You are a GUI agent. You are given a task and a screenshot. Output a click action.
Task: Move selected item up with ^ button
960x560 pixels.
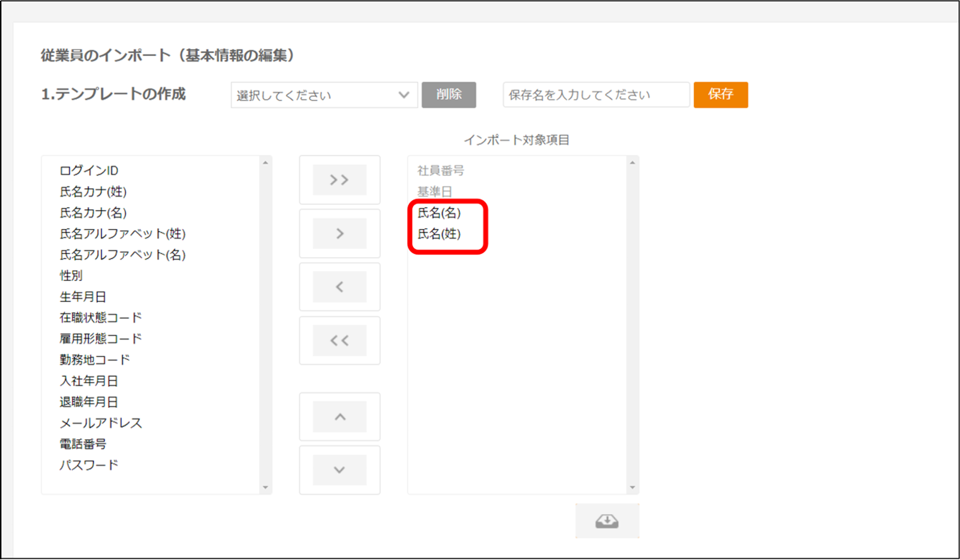(x=340, y=417)
